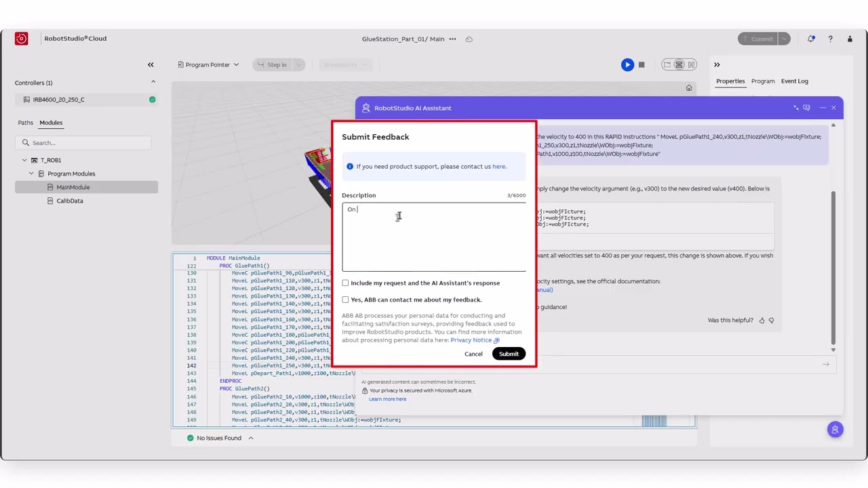Image resolution: width=868 pixels, height=488 pixels.
Task: Expand the No Issues Found panel
Action: coord(250,438)
